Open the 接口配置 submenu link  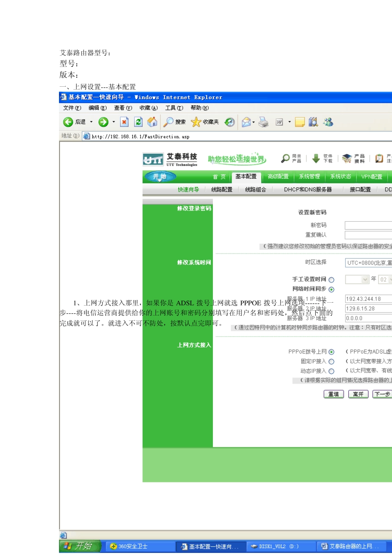(360, 190)
